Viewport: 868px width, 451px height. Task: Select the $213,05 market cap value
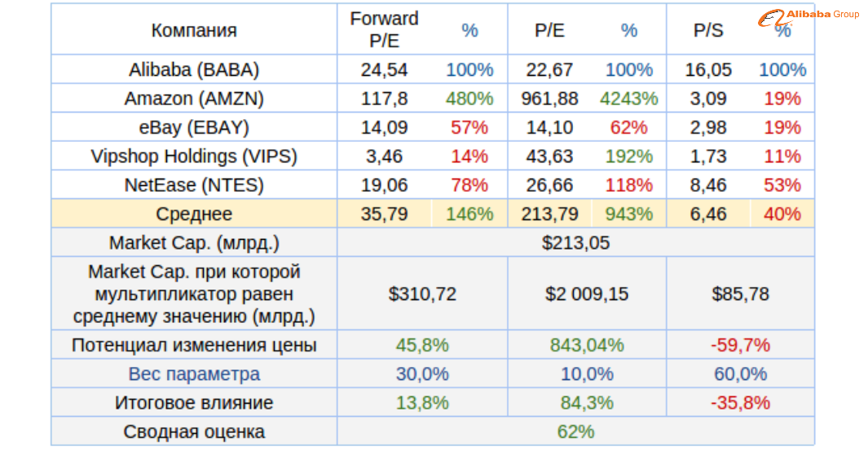click(x=575, y=243)
